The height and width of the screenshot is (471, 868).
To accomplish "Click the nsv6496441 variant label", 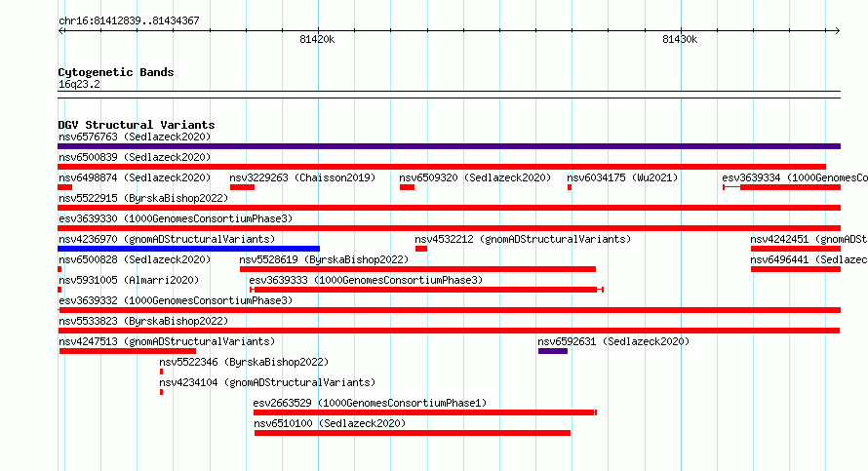I will (809, 259).
